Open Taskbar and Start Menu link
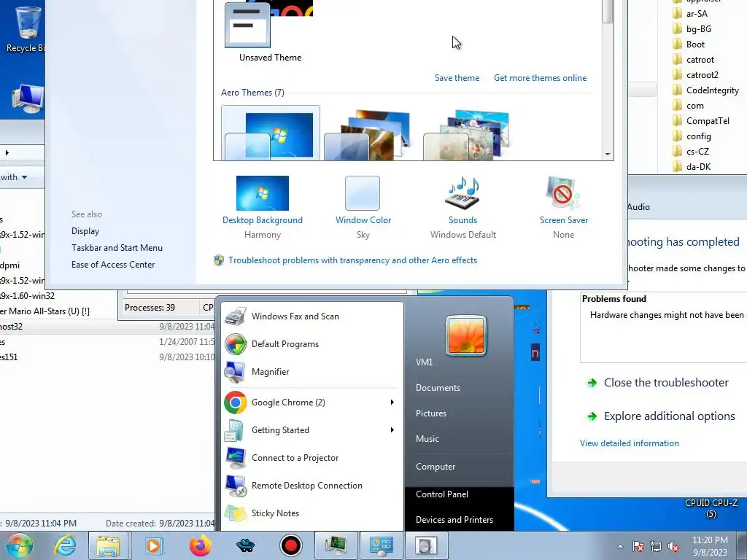 click(x=117, y=248)
